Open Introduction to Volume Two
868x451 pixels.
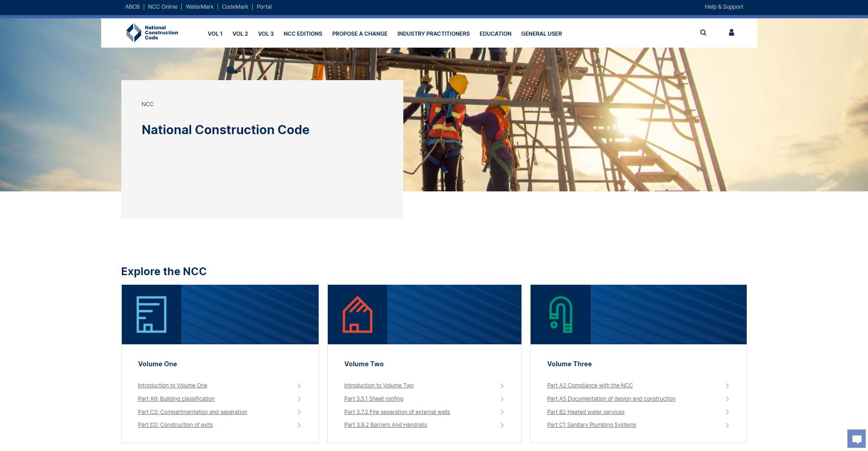pos(379,385)
